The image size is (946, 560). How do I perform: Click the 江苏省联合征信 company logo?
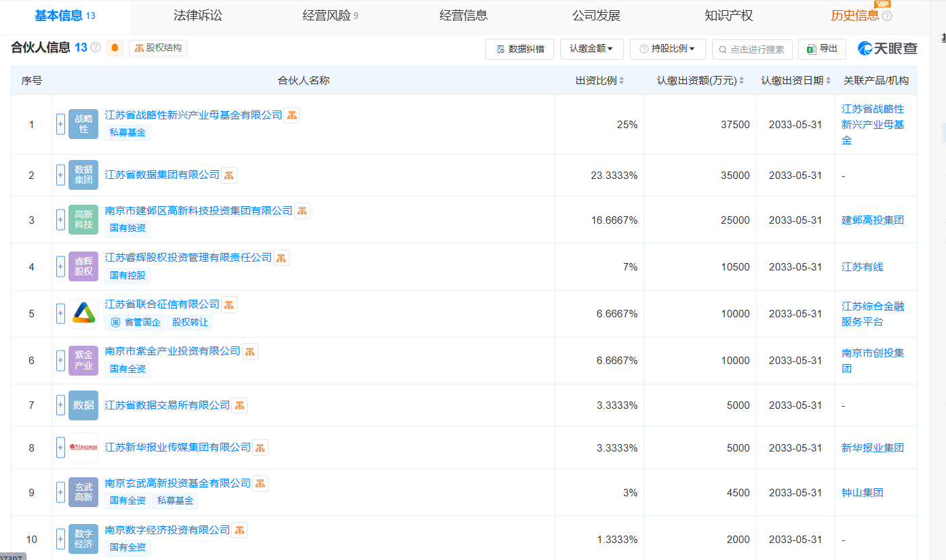tap(83, 314)
